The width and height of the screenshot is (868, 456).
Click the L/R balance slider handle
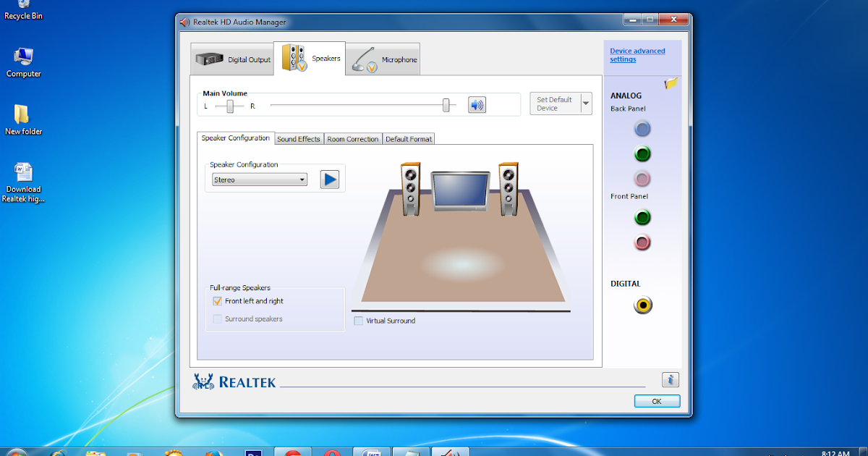pos(230,106)
